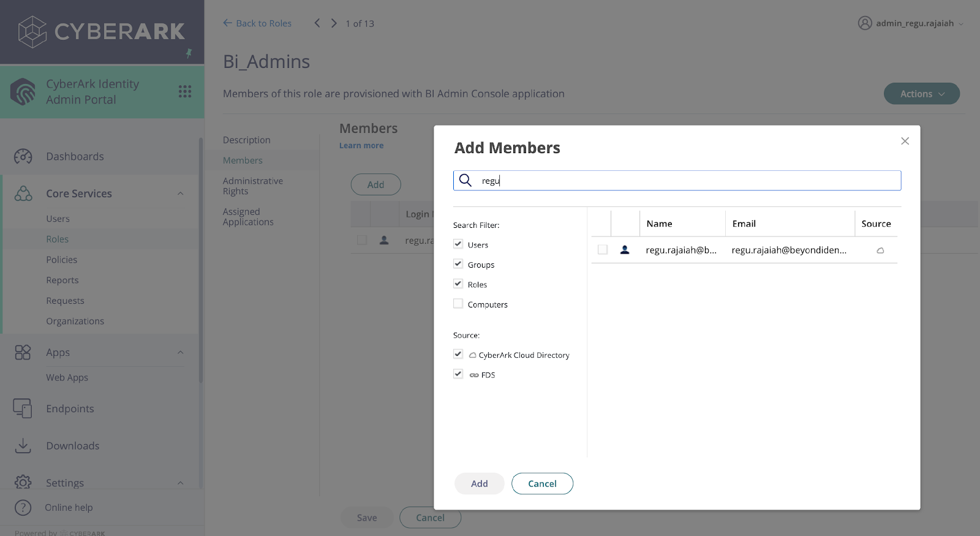This screenshot has height=536, width=980.
Task: Click the Dashboards gauge icon
Action: coord(23,156)
